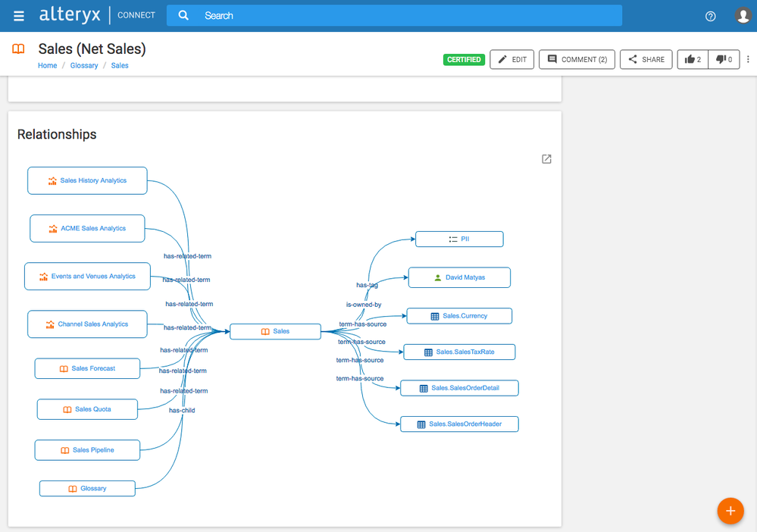
Task: Select Sales Quota node
Action: pos(87,409)
